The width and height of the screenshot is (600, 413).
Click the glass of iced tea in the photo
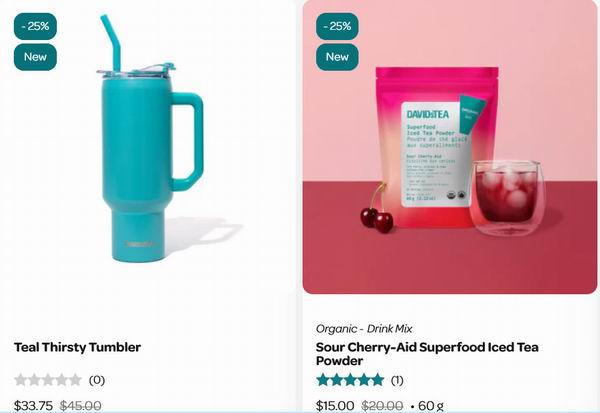click(507, 198)
